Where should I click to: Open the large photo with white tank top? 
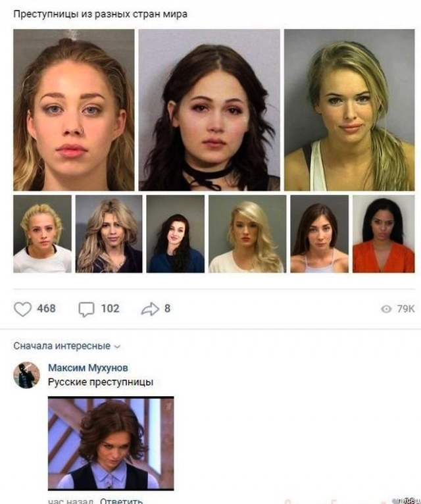[x=349, y=110]
